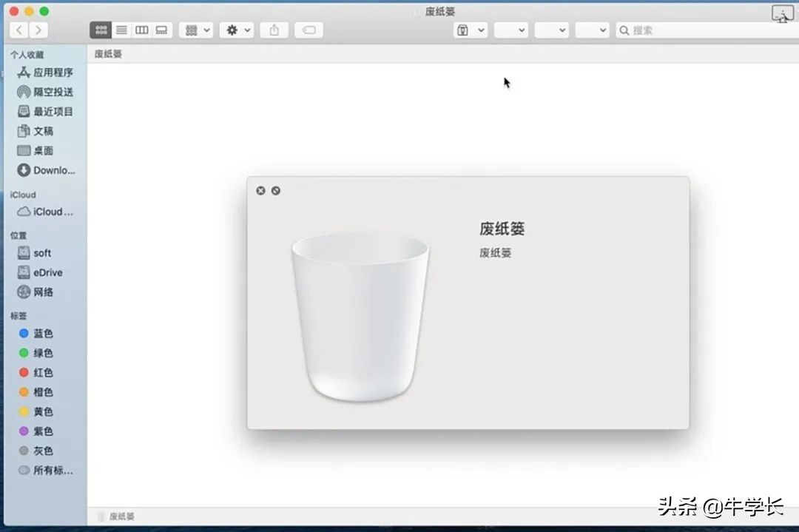Switch to list view in the toolbar
The image size is (799, 532).
click(121, 30)
